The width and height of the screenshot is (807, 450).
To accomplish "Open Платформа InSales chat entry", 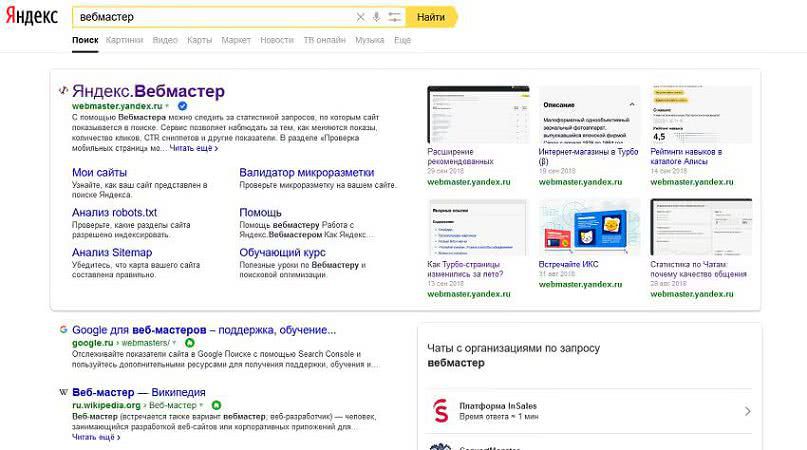I will (x=590, y=411).
